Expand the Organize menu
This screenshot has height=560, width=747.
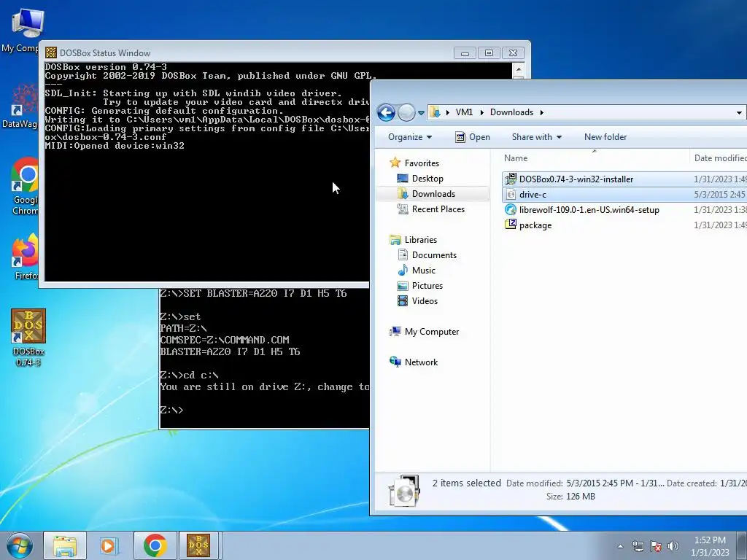(x=410, y=137)
